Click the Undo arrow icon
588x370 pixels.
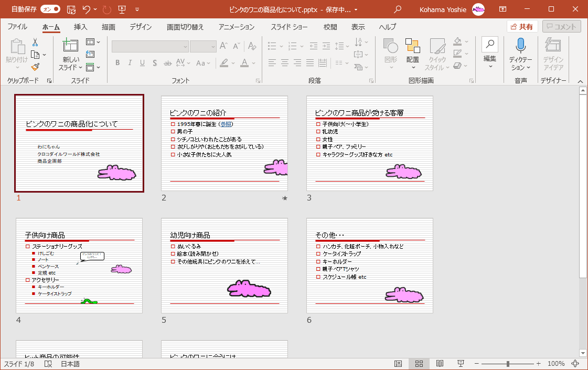pyautogui.click(x=86, y=9)
